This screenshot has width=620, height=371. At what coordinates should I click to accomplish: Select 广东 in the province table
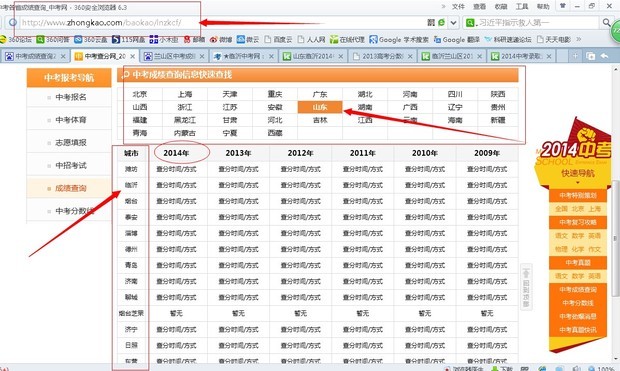[320, 94]
